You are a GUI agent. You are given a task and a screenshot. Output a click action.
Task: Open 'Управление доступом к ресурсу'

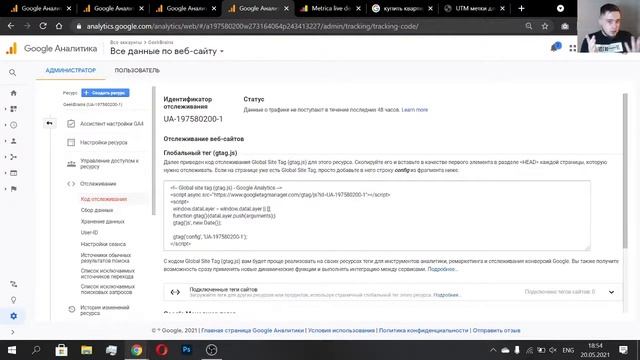point(104,164)
